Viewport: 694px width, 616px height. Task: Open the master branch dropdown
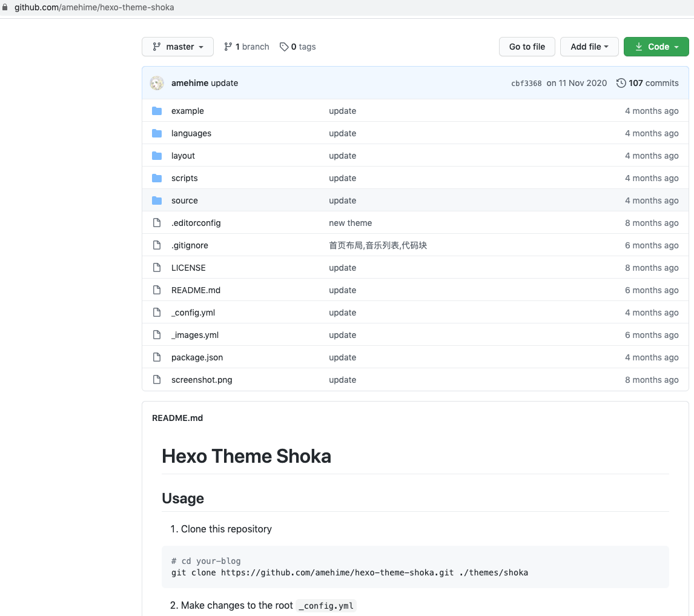177,47
